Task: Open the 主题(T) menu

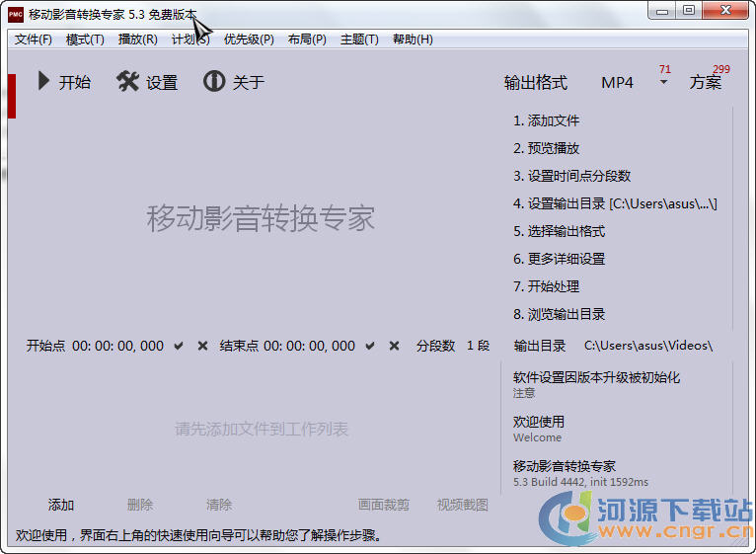Action: click(x=359, y=40)
